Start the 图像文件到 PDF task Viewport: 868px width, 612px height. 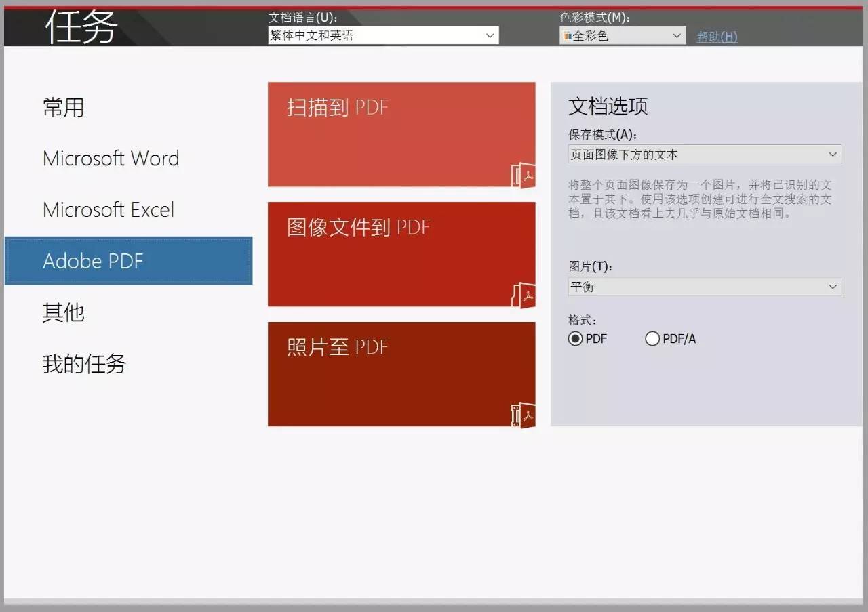pos(401,254)
